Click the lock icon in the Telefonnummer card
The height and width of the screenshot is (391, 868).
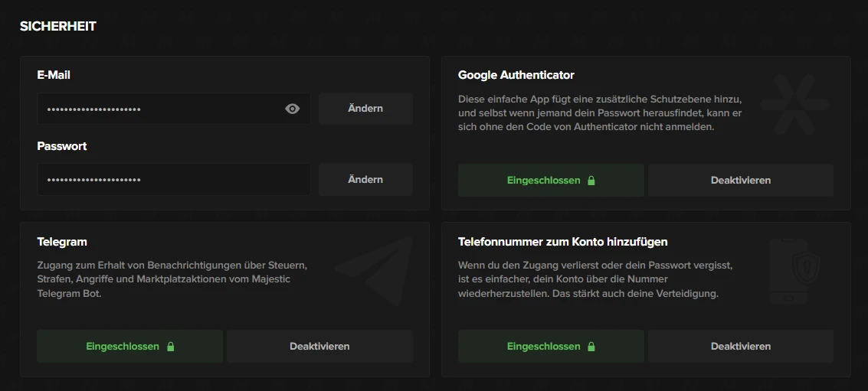click(x=591, y=347)
